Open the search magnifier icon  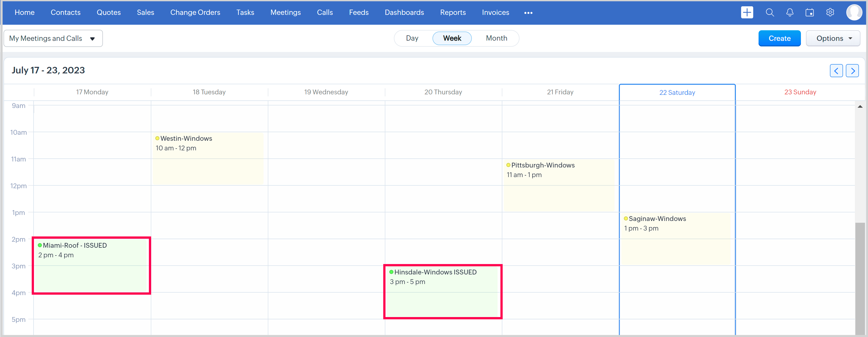(x=770, y=12)
